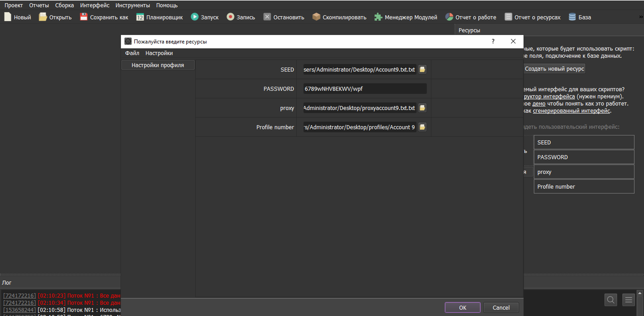644x316 pixels.
Task: Browse for a file in the proxy field
Action: coord(422,108)
